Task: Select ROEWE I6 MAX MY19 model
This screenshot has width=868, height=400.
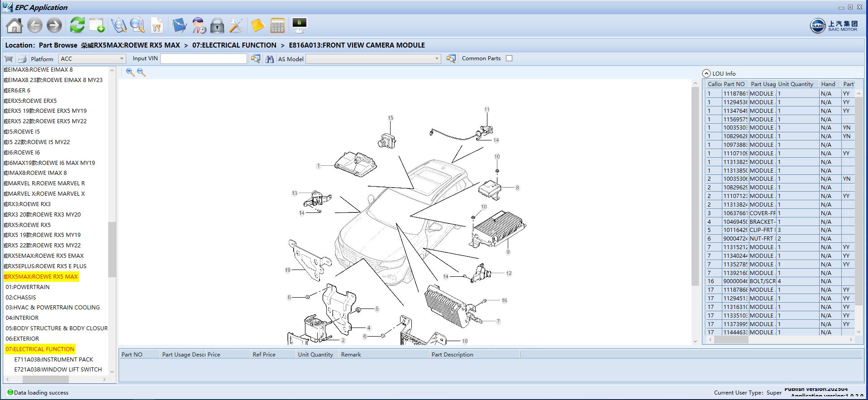Action: point(49,163)
